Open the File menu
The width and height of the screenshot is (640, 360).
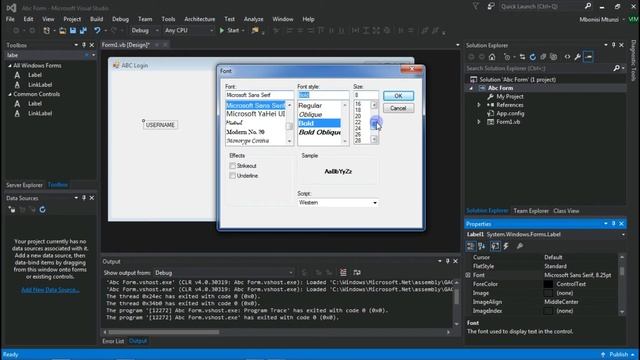click(10, 19)
